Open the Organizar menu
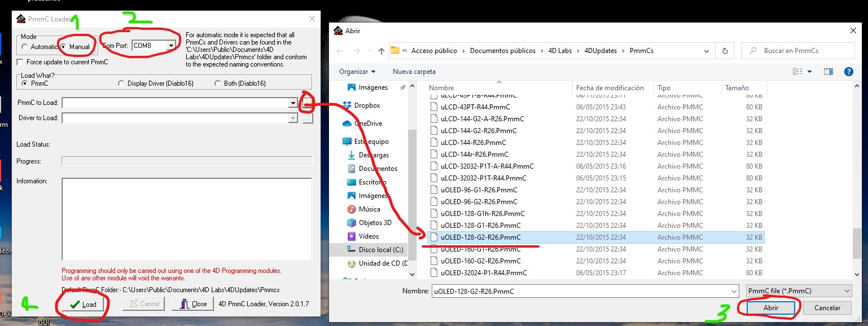Image resolution: width=868 pixels, height=326 pixels. (x=357, y=72)
